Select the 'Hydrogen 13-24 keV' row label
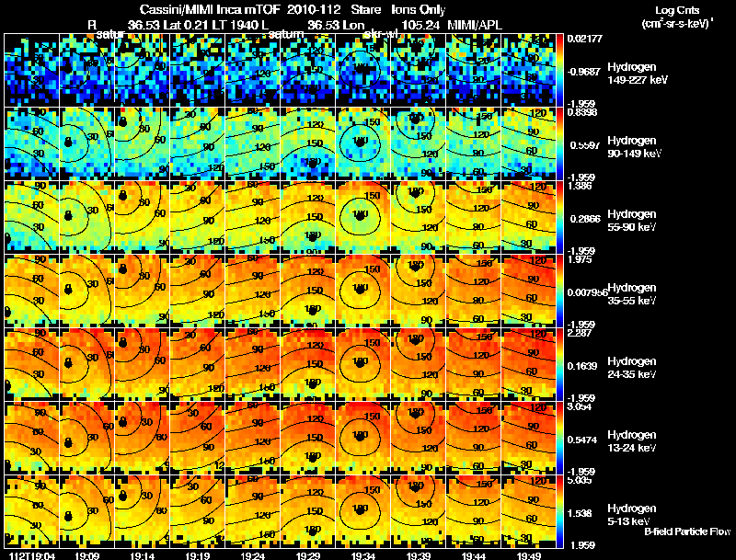736x560 pixels. coord(632,441)
